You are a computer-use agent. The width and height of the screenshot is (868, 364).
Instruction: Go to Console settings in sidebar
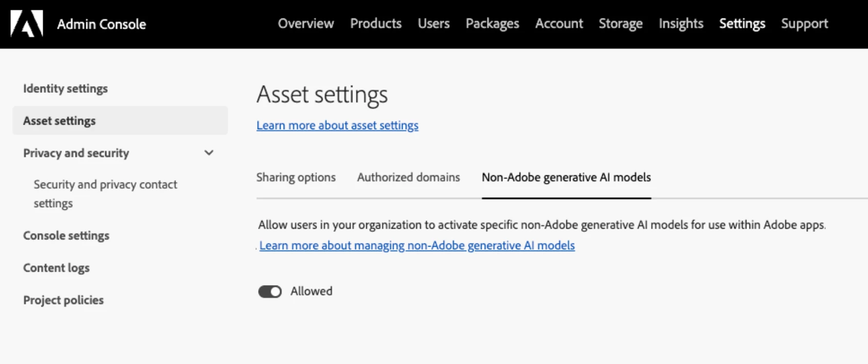(66, 236)
